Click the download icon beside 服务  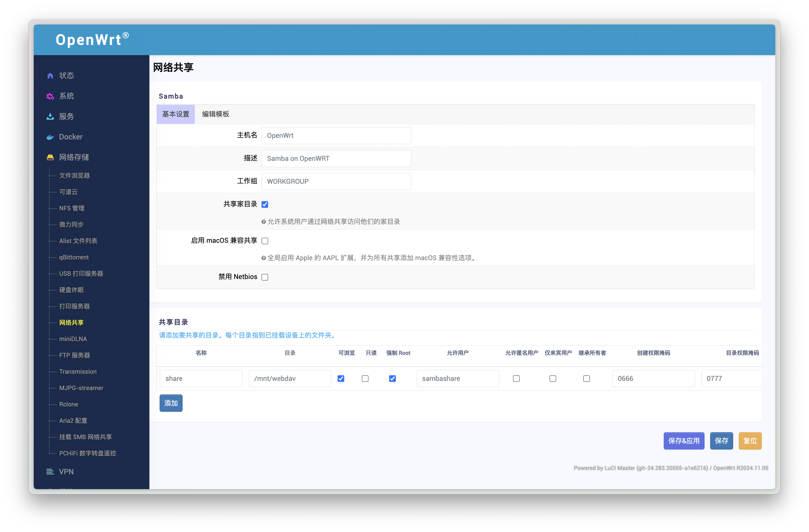click(50, 116)
